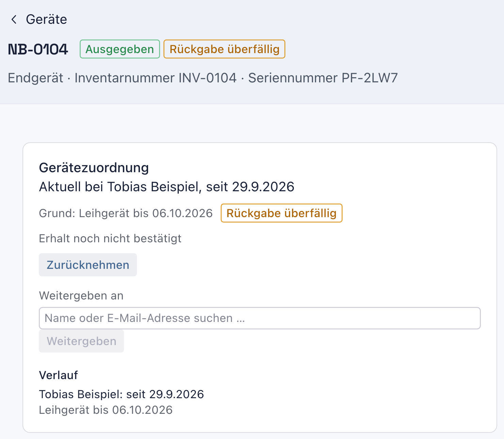504x439 pixels.
Task: Click the Zurücknehmen button
Action: coord(88,265)
